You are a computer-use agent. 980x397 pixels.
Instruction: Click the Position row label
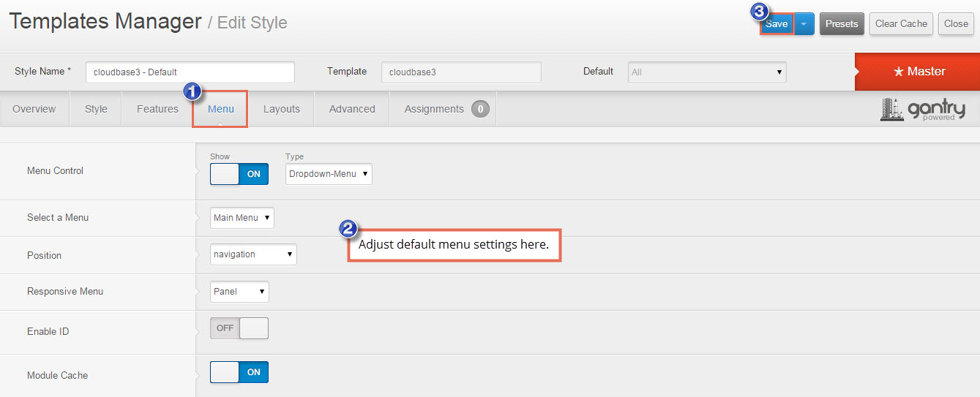click(x=45, y=255)
